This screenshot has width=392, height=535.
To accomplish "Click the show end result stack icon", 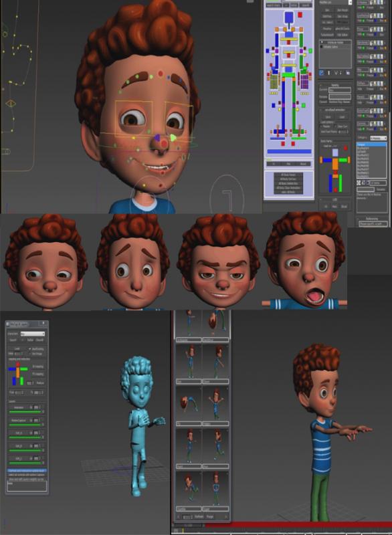I will 328,73.
